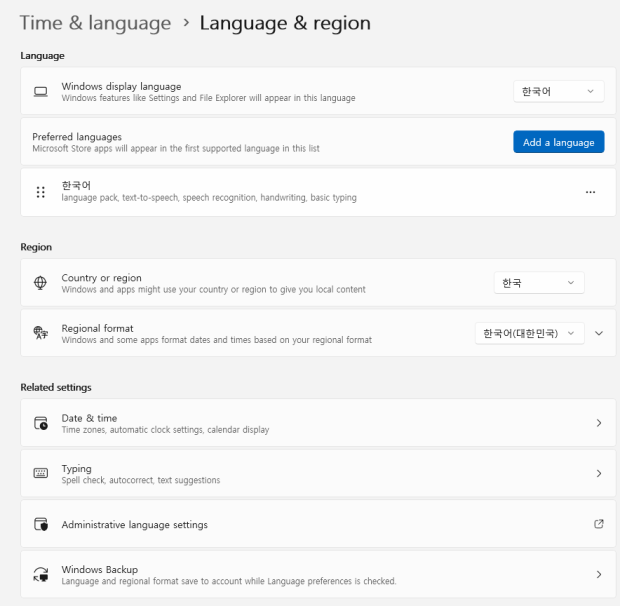
Task: Click the external link icon for Administrative language settings
Action: pos(599,524)
